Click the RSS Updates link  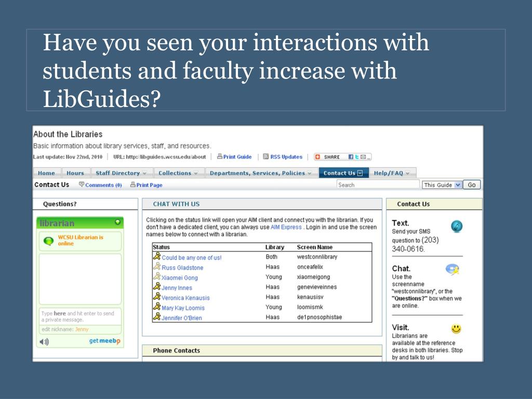(286, 157)
